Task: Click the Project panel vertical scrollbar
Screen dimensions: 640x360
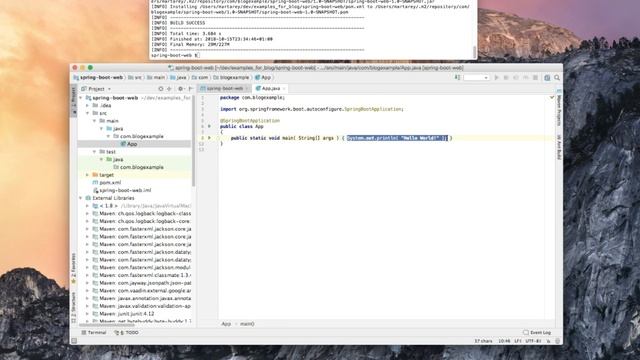Action: tap(193, 141)
